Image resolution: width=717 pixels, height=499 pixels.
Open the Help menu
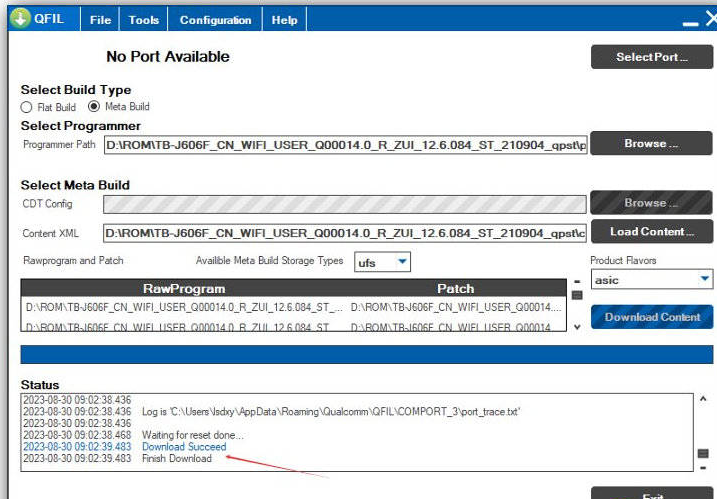point(284,20)
